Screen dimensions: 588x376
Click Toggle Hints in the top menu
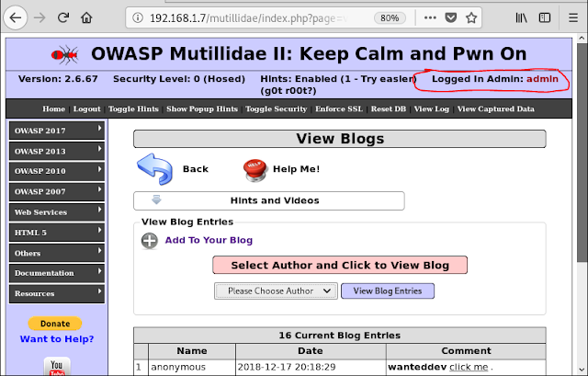tap(133, 108)
